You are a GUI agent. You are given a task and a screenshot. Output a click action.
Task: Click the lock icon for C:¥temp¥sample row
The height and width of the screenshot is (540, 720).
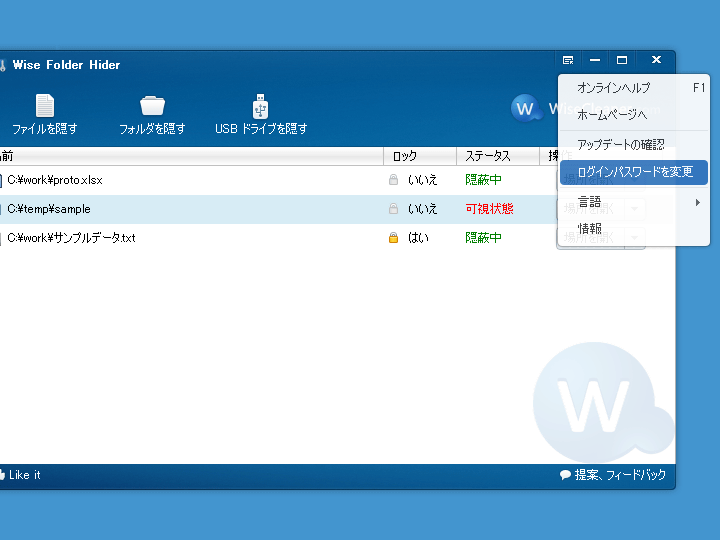pos(394,209)
